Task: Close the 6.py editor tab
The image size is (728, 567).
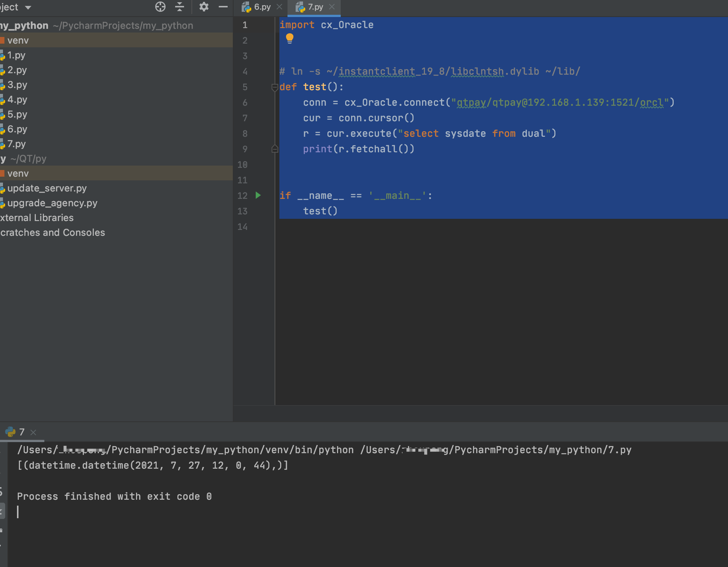Action: click(x=279, y=7)
